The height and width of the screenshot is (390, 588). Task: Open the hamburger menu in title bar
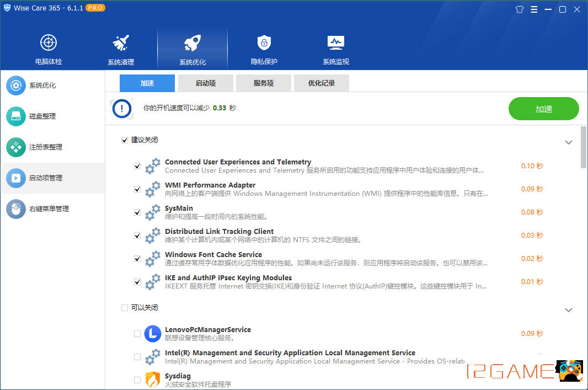pyautogui.click(x=534, y=9)
